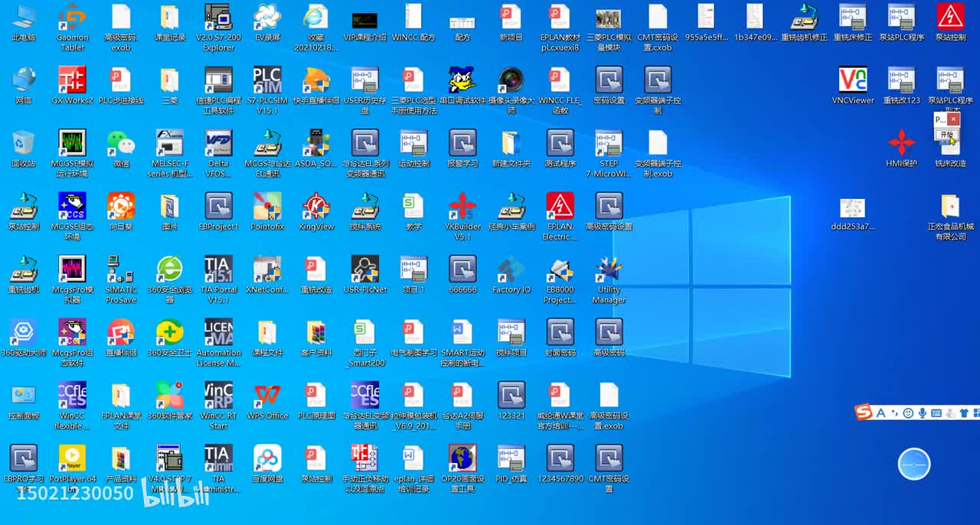Enable Sogou voice input microphone
980x525 pixels.
tap(923, 413)
